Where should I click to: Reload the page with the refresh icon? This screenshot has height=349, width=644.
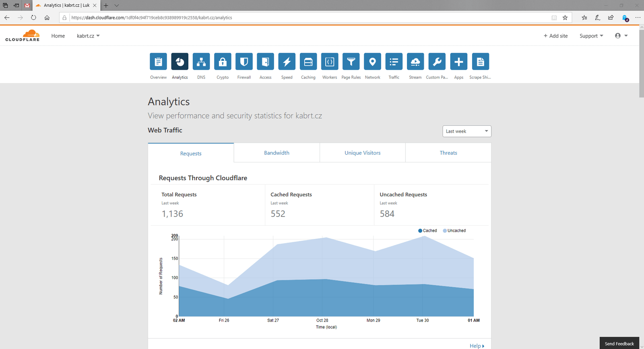pyautogui.click(x=33, y=18)
